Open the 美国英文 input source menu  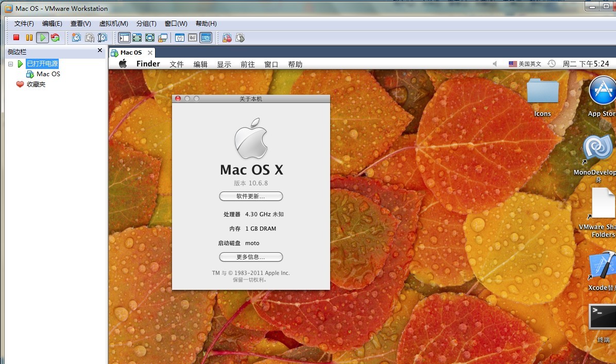coord(525,64)
